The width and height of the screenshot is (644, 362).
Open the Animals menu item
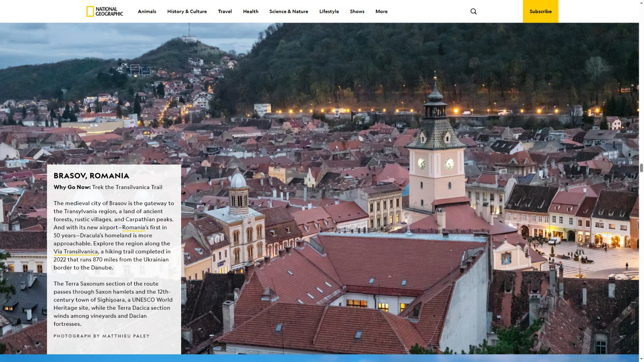(147, 11)
